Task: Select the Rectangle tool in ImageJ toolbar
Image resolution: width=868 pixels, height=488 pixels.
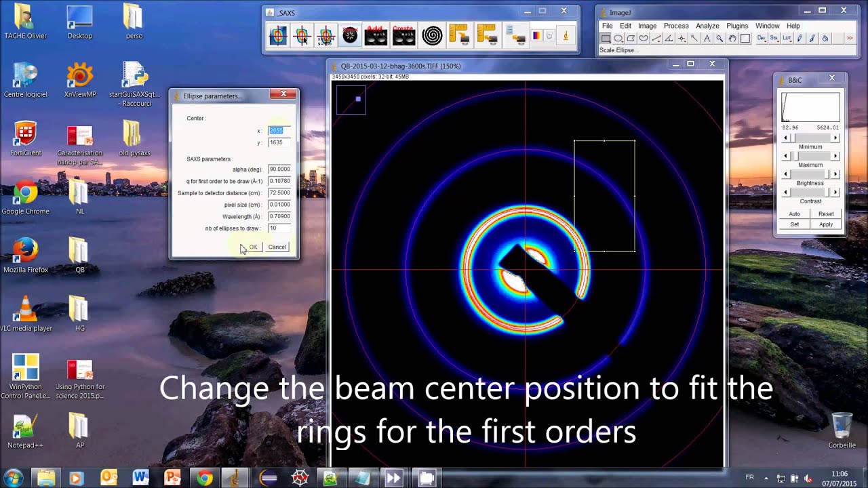Action: pyautogui.click(x=606, y=38)
